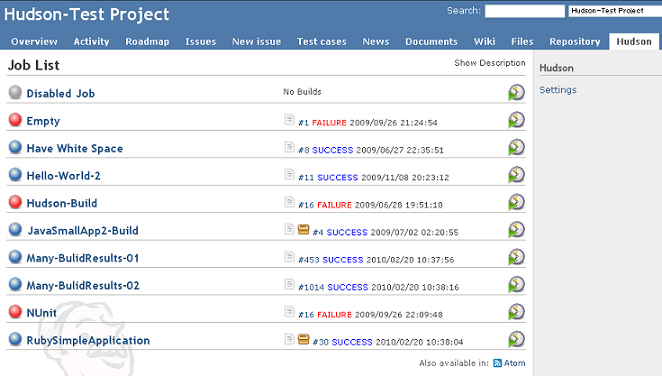Open the Test cases tab
662x376 pixels.
(x=321, y=41)
